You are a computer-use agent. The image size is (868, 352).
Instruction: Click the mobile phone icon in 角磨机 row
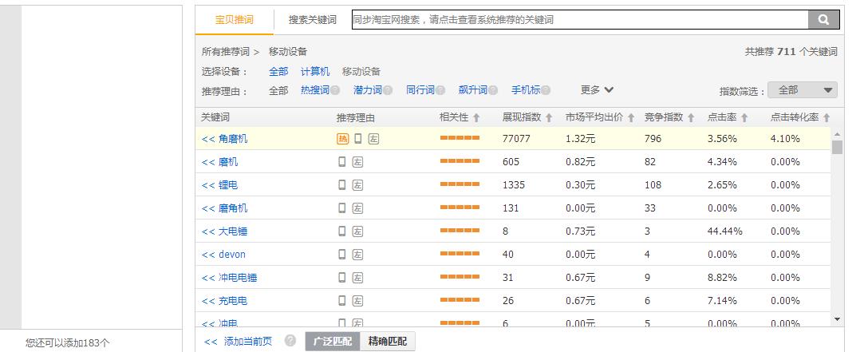357,138
